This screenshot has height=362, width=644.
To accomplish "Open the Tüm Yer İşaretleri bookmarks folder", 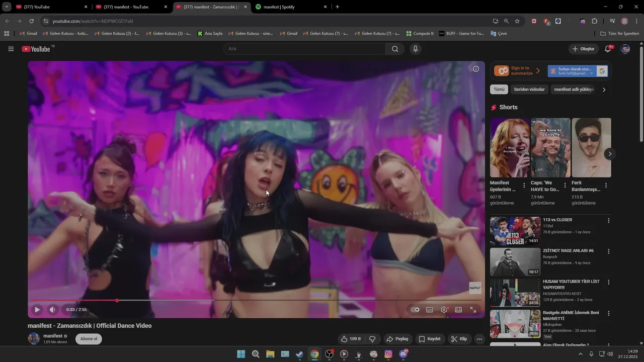I will pos(620,34).
